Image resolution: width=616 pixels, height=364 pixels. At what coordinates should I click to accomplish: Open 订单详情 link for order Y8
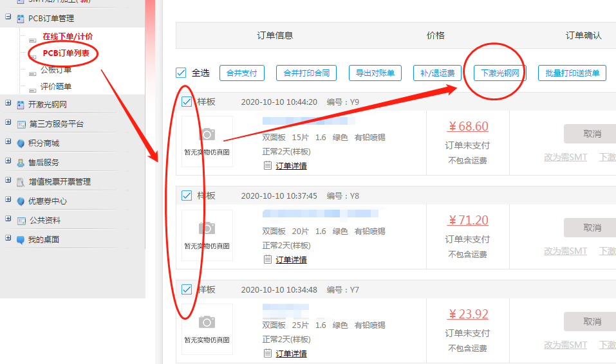click(x=291, y=260)
